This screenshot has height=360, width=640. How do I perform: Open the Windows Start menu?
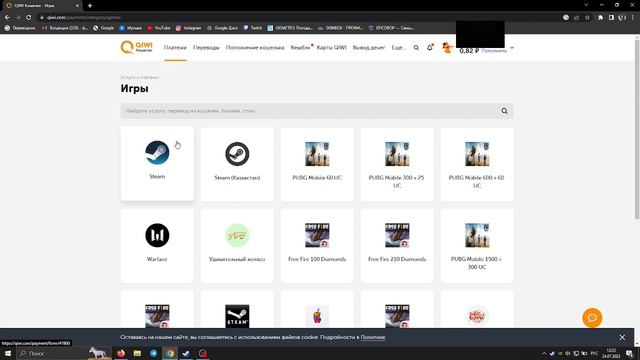click(8, 353)
